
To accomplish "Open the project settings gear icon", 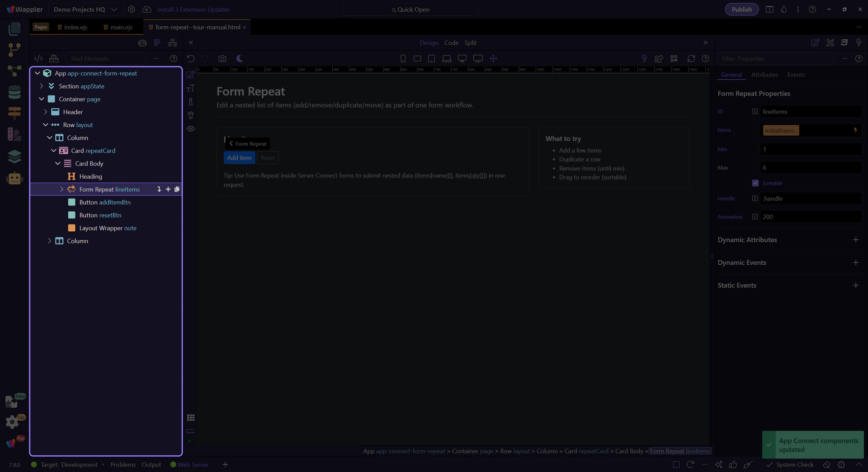I will [x=132, y=10].
